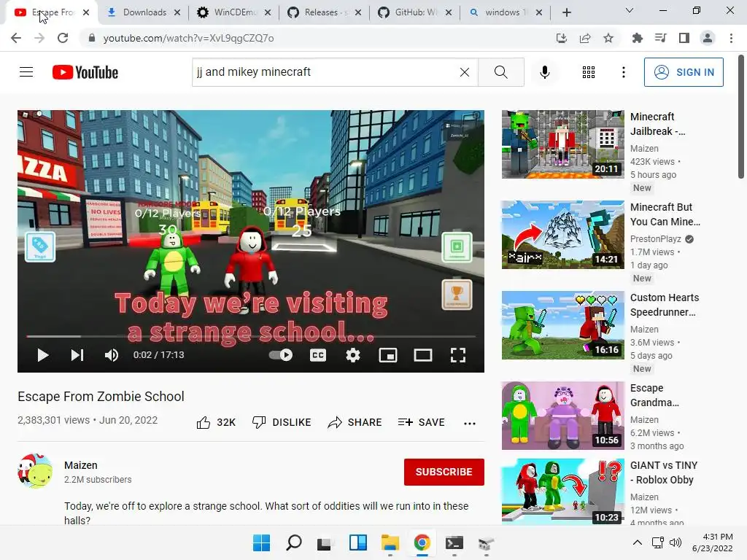
Task: Open the SHARE dialog
Action: (x=355, y=422)
